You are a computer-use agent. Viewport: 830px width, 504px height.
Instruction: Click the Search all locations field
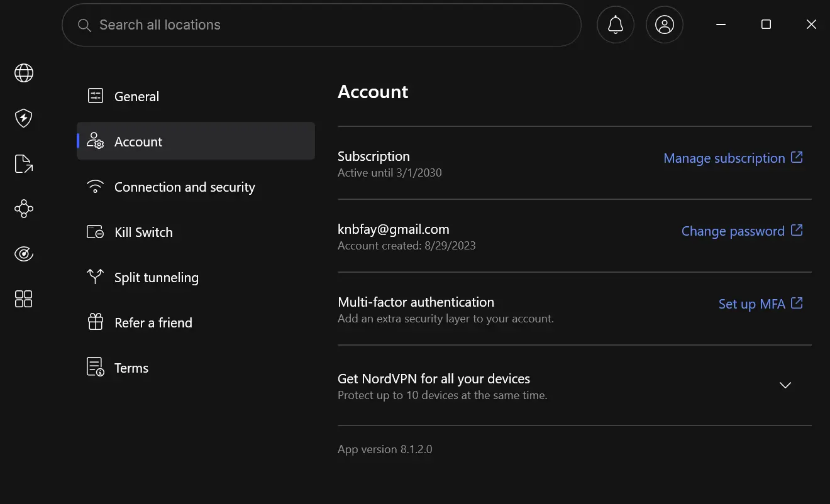point(321,25)
